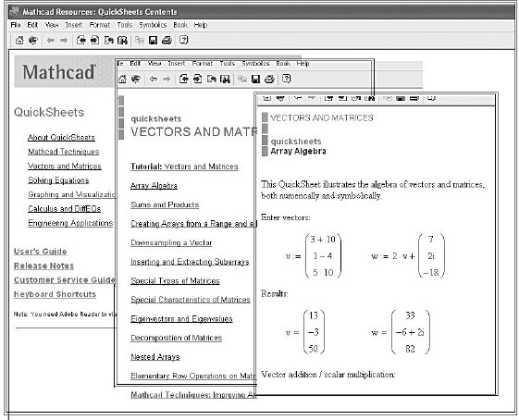This screenshot has width=519, height=420.
Task: Click Search binoculars in Vectors and Matrices window
Action: [x=225, y=80]
